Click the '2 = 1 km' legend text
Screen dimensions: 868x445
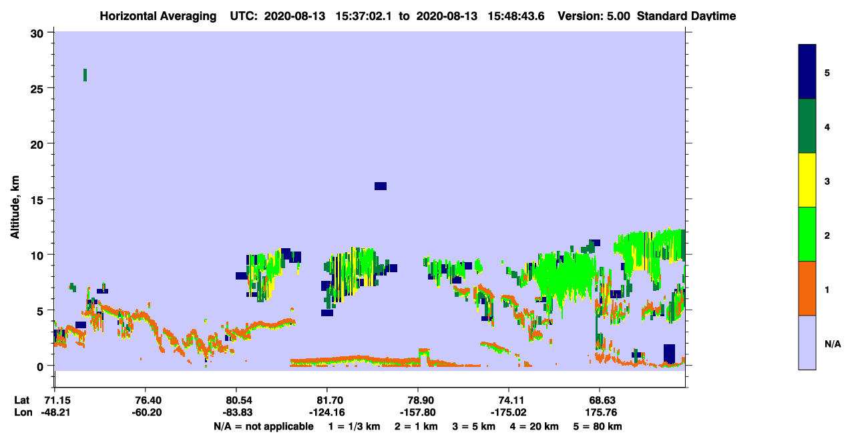pyautogui.click(x=416, y=426)
